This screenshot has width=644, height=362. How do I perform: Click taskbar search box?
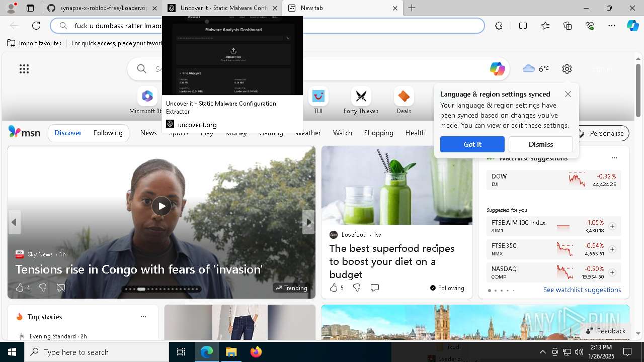coord(97,352)
